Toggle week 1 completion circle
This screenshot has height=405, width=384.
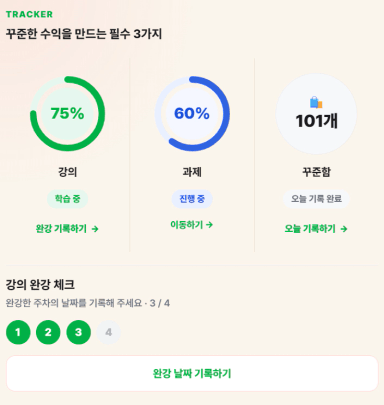[x=18, y=332]
